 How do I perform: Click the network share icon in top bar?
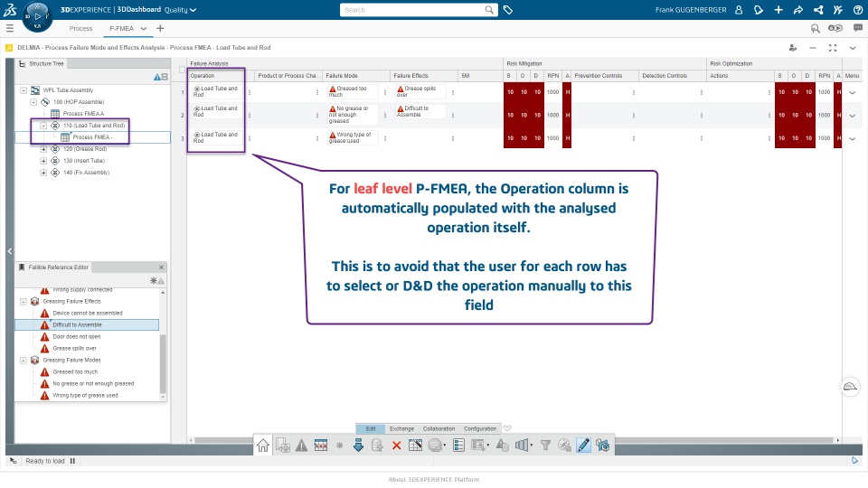[x=818, y=10]
